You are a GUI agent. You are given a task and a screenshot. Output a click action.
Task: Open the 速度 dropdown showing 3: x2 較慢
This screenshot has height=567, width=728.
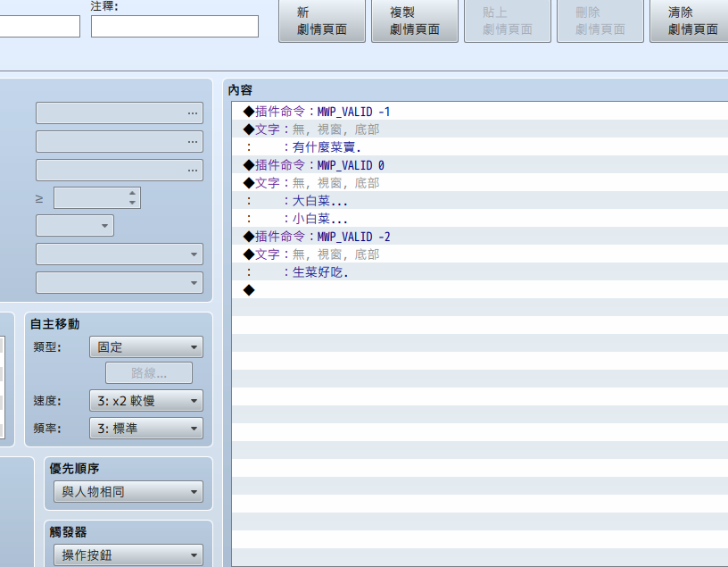146,401
